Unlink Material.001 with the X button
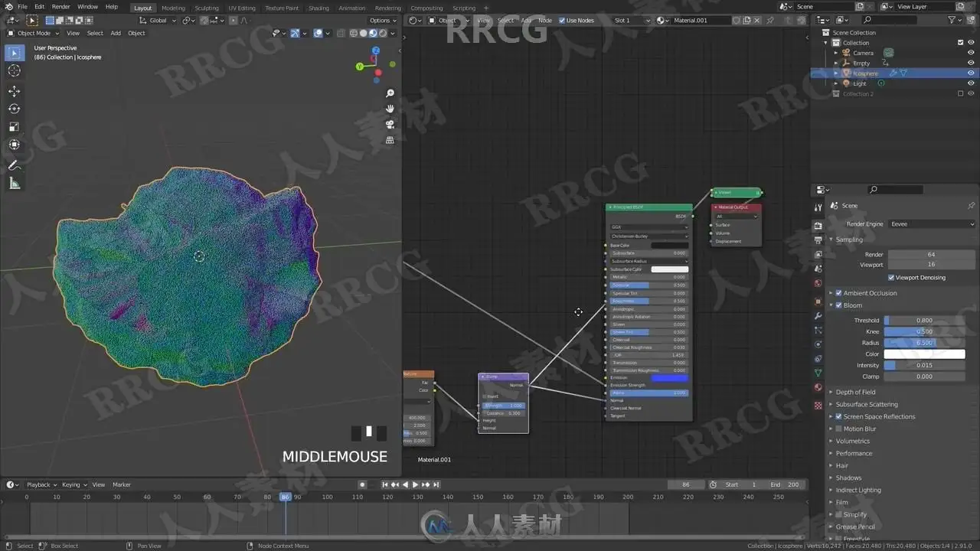The height and width of the screenshot is (551, 980). coord(757,21)
